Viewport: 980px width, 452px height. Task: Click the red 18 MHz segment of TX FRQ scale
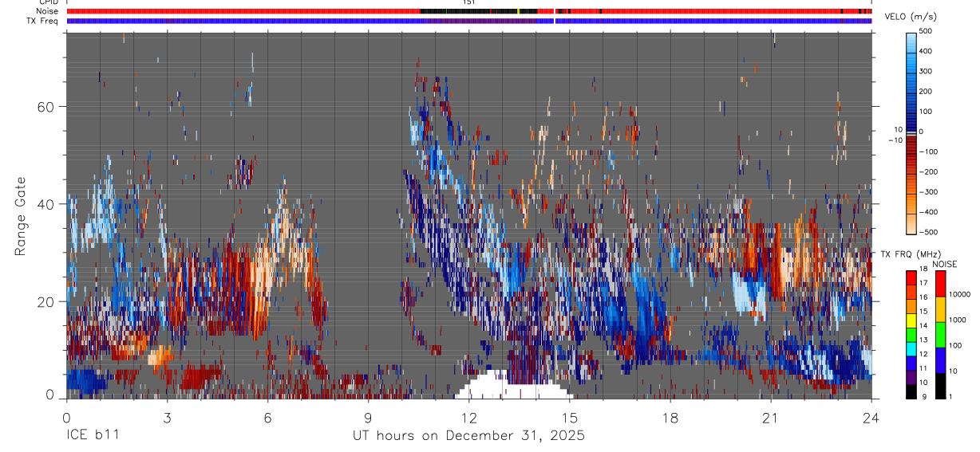click(x=911, y=277)
